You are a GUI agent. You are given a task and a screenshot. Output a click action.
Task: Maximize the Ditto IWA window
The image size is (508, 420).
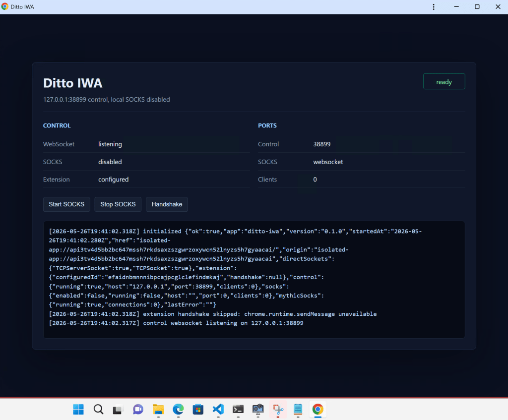[x=477, y=7]
